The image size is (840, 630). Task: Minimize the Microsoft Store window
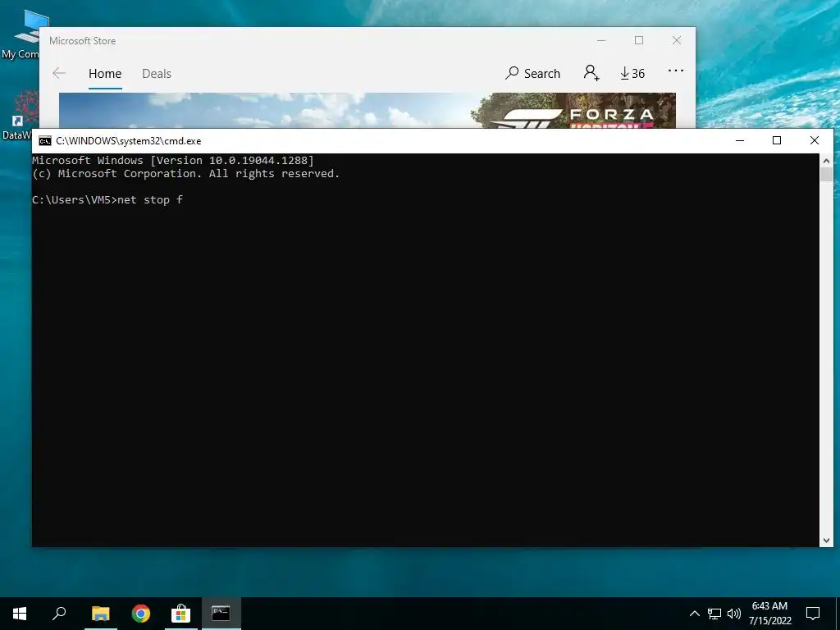tap(601, 41)
